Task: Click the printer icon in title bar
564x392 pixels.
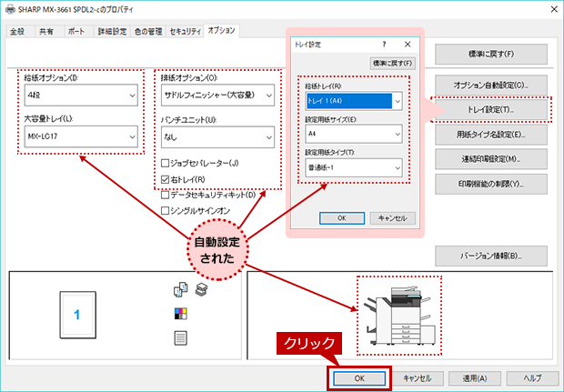Action: [10, 9]
